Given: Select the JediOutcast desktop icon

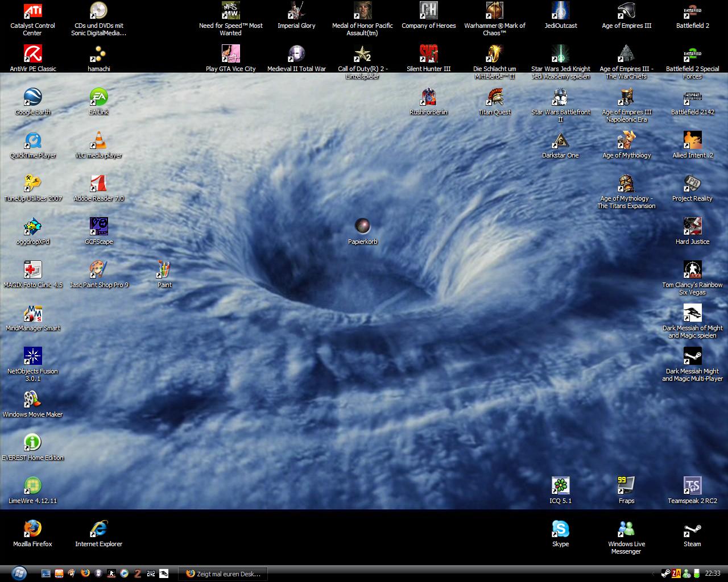Looking at the screenshot, I should (560, 11).
